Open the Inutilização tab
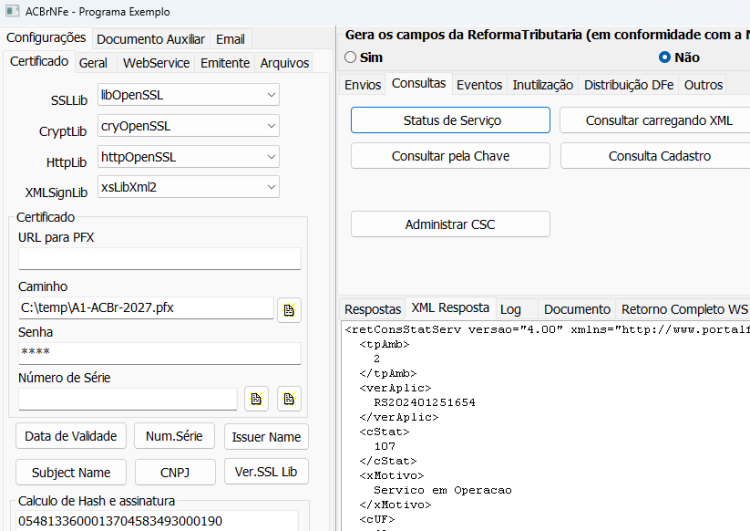The width and height of the screenshot is (750, 531). [543, 85]
